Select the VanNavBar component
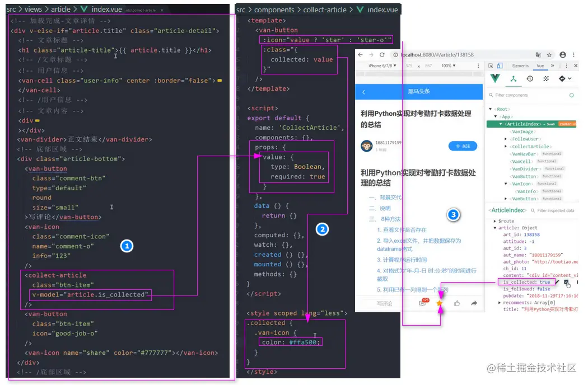Viewport: 588px width, 385px height. click(x=524, y=154)
